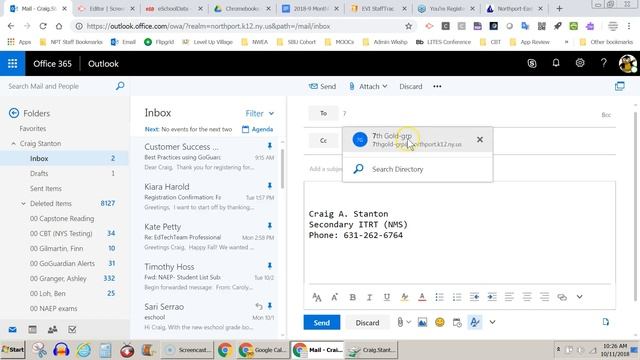Screen dimensions: 640x360
Task: Show the Bcc field
Action: pyautogui.click(x=606, y=115)
